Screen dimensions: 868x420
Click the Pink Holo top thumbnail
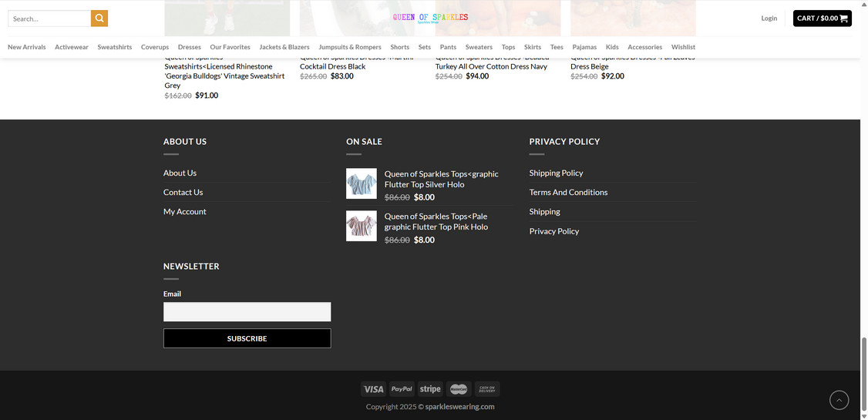click(362, 226)
